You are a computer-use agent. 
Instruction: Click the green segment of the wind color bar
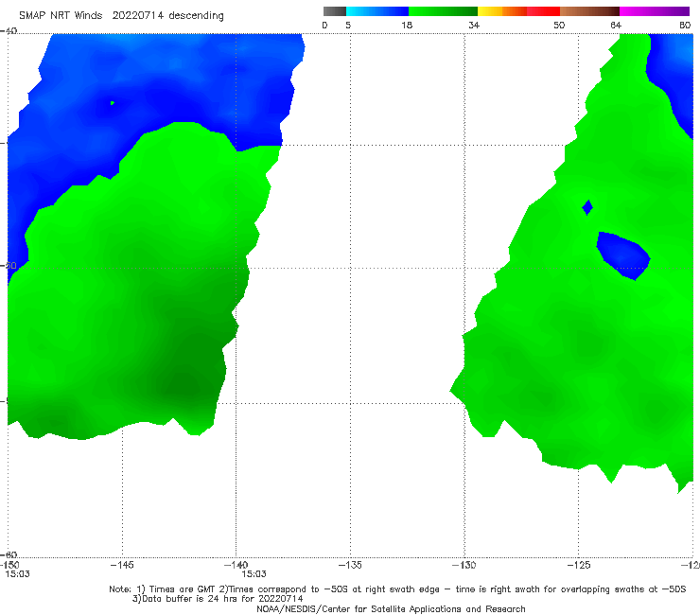pos(443,11)
